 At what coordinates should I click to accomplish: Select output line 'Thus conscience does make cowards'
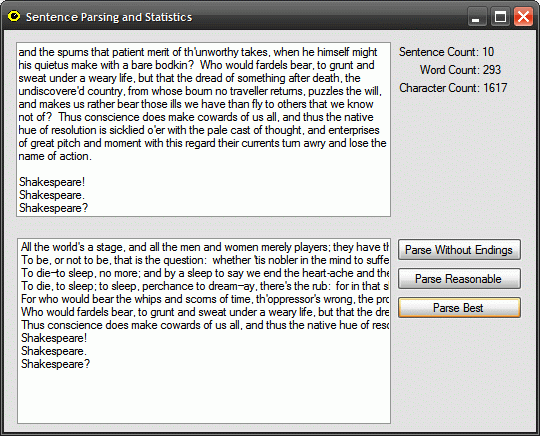205,325
